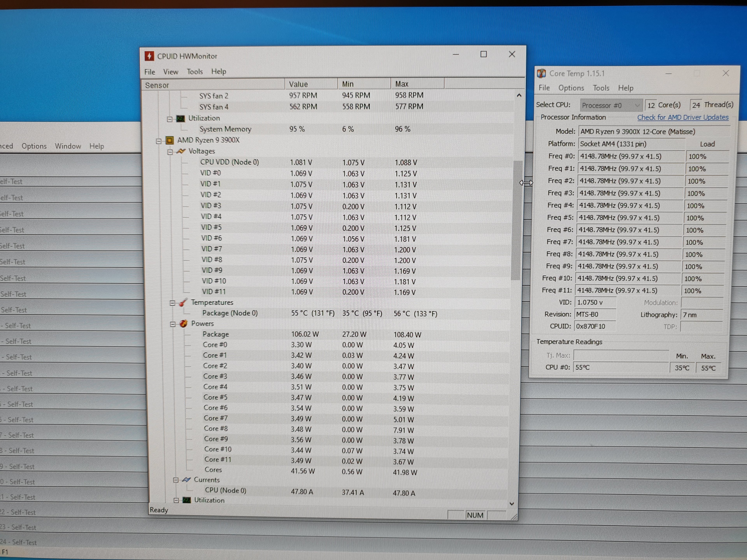This screenshot has width=747, height=560.
Task: Click the CPUID HWMonitor title bar icon
Action: coord(149,56)
